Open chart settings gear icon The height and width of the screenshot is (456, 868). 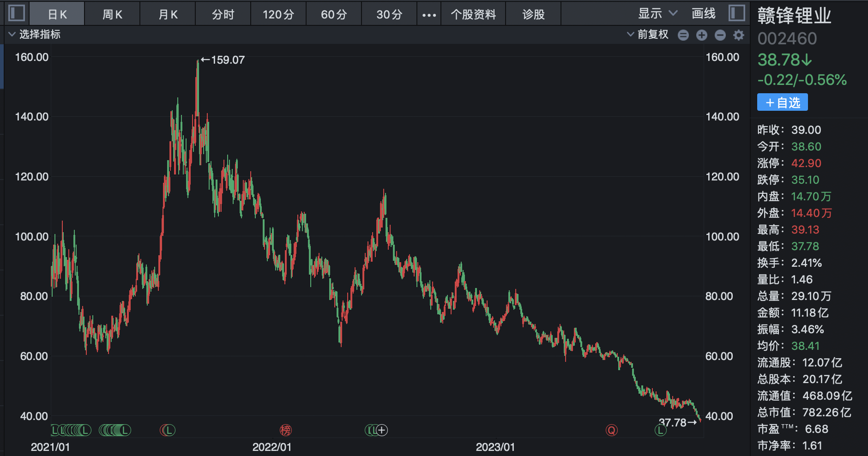(x=739, y=35)
